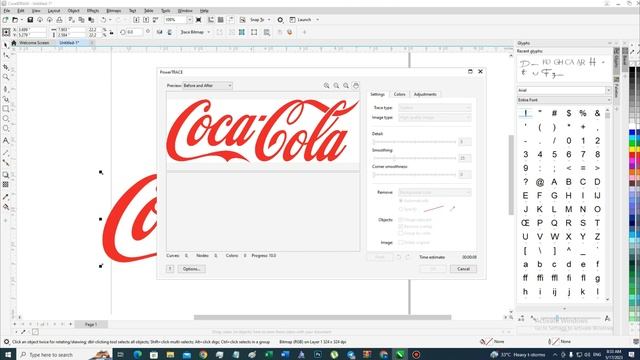Open the Effects menu
The height and width of the screenshot is (360, 640).
coord(93,11)
